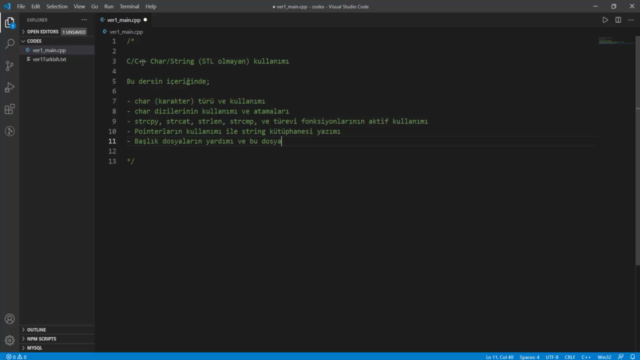Image resolution: width=640 pixels, height=360 pixels.
Task: Open the Source Control view icon
Action: pos(9,66)
